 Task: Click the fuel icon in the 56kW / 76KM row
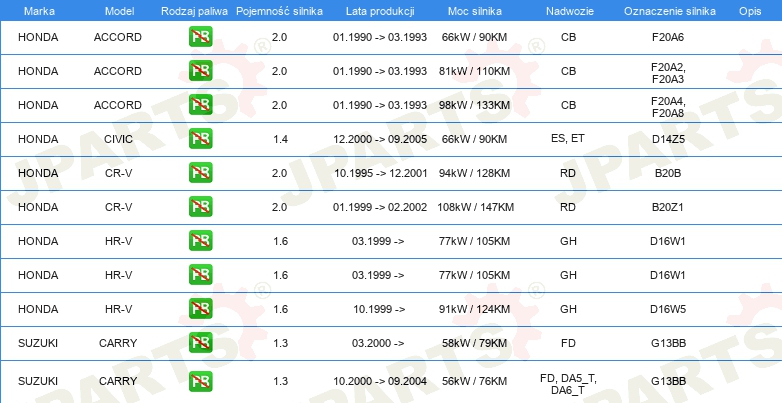tap(200, 381)
